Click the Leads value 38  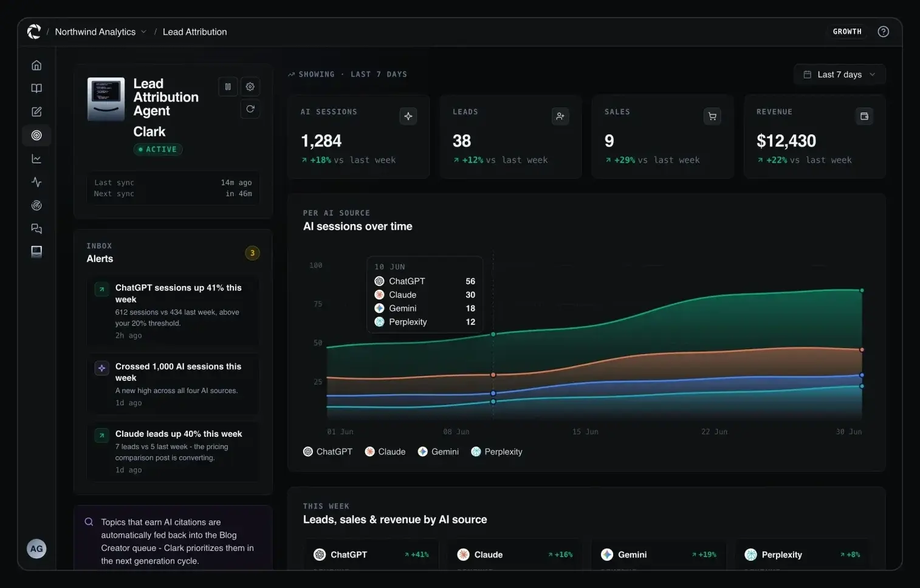click(x=462, y=141)
